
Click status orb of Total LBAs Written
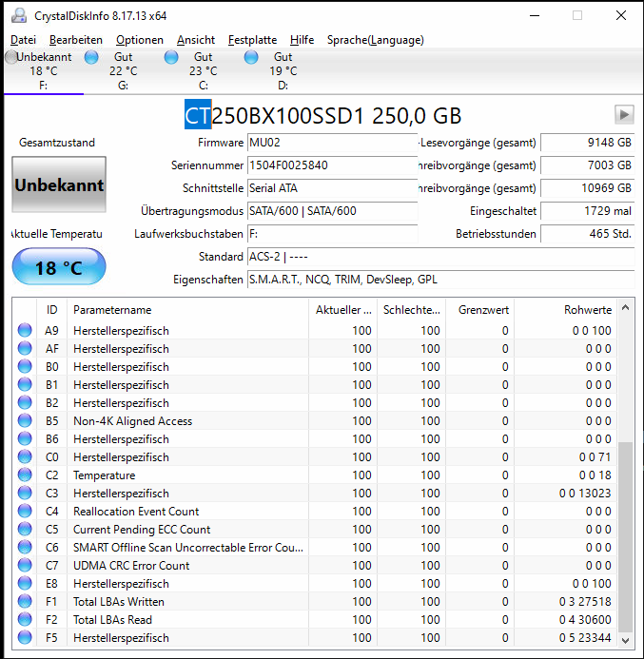click(25, 601)
